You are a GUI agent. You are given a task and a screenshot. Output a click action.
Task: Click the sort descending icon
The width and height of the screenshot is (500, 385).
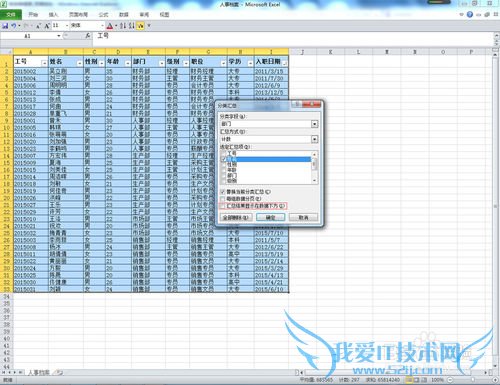[x=132, y=26]
